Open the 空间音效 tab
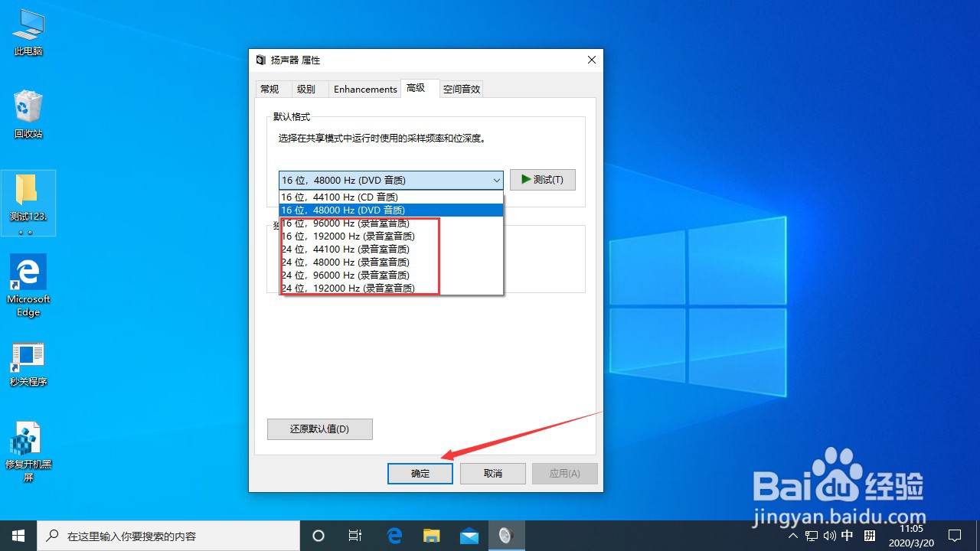The height and width of the screenshot is (551, 980). point(462,89)
